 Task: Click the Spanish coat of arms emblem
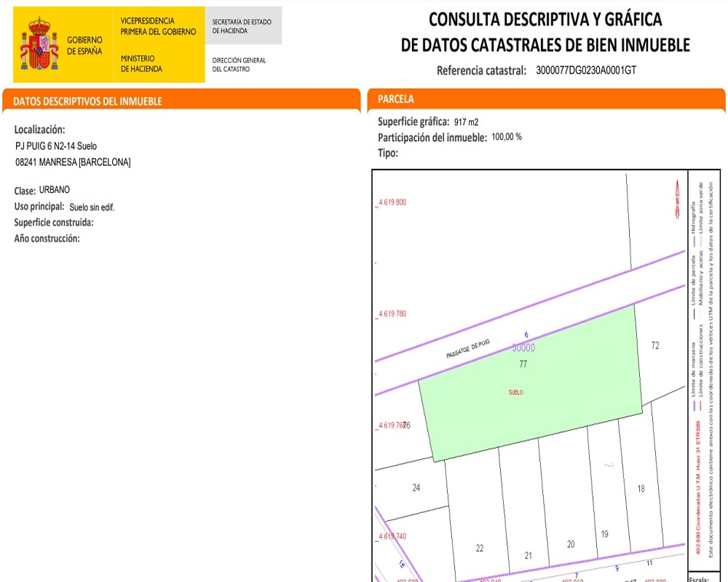tap(39, 44)
